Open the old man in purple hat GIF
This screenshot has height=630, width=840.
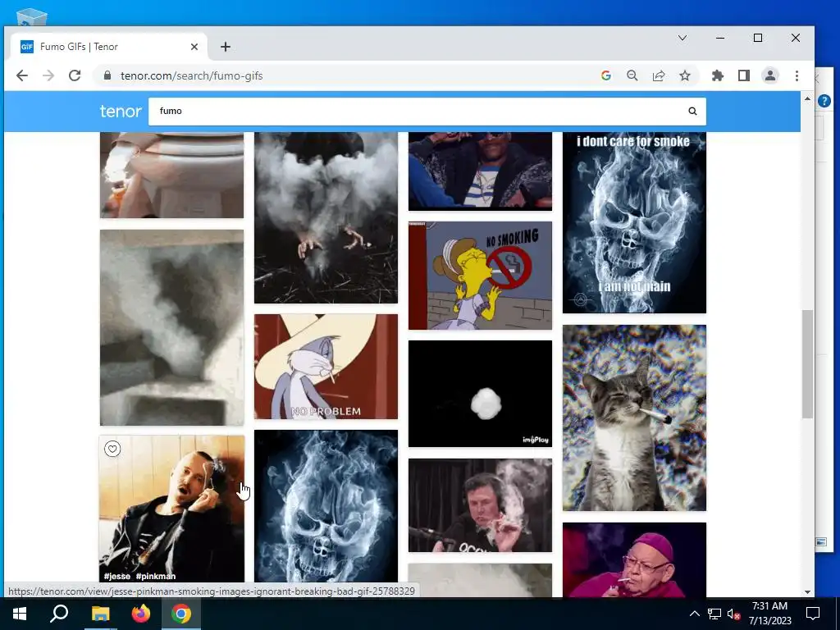634,559
